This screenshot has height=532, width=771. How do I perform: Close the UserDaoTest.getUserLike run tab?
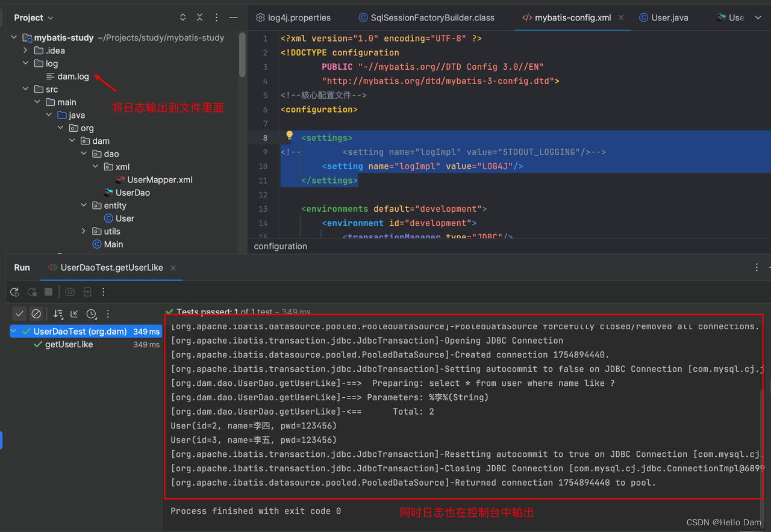(x=173, y=268)
